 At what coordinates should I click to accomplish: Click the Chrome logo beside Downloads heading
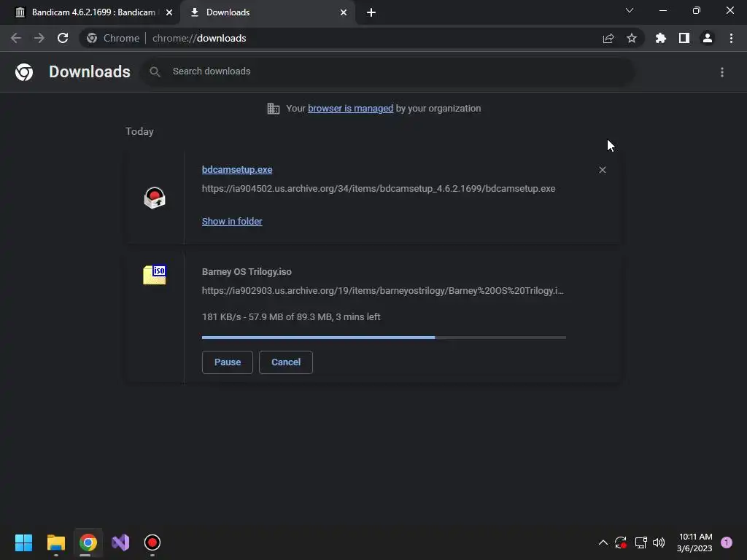click(24, 72)
